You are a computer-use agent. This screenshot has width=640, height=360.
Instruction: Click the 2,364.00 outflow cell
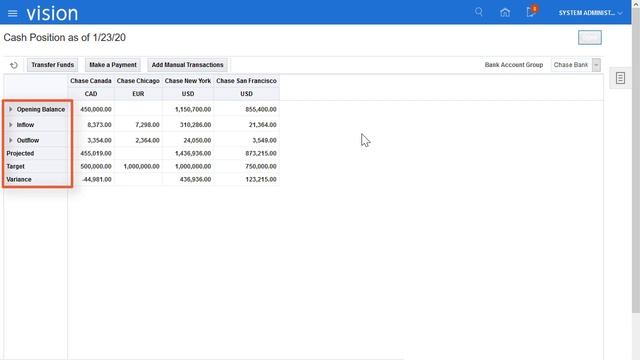138,140
